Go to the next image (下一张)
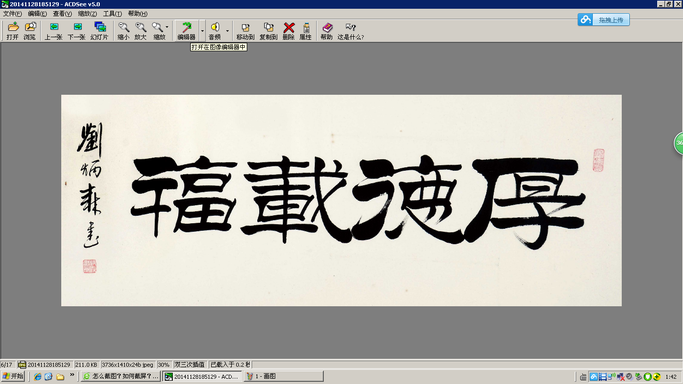Image resolution: width=683 pixels, height=384 pixels. pyautogui.click(x=77, y=31)
